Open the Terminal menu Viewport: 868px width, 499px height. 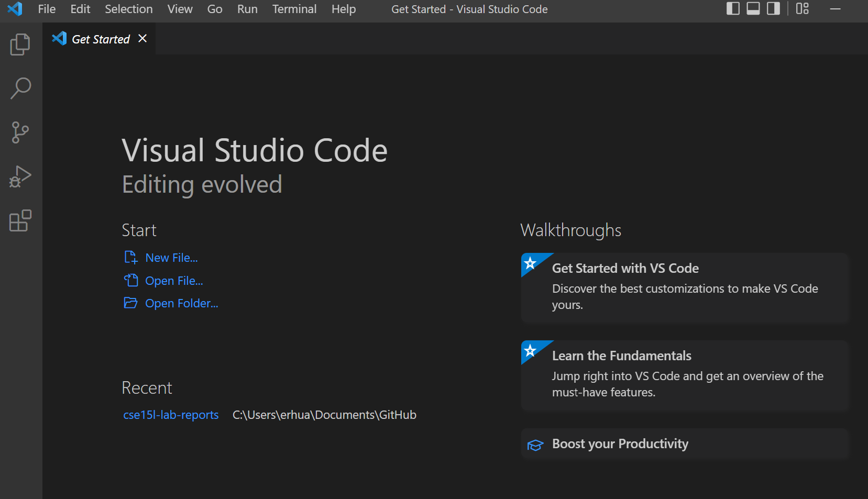pyautogui.click(x=294, y=9)
